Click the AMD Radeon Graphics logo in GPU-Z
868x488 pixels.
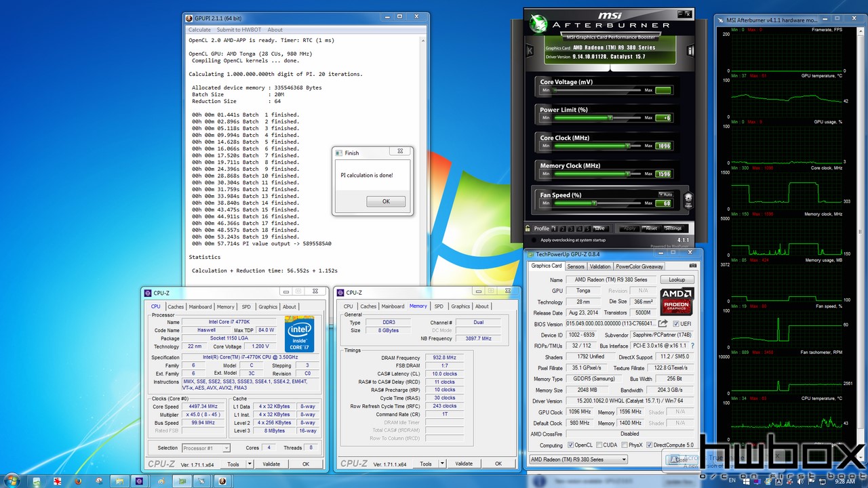click(677, 302)
